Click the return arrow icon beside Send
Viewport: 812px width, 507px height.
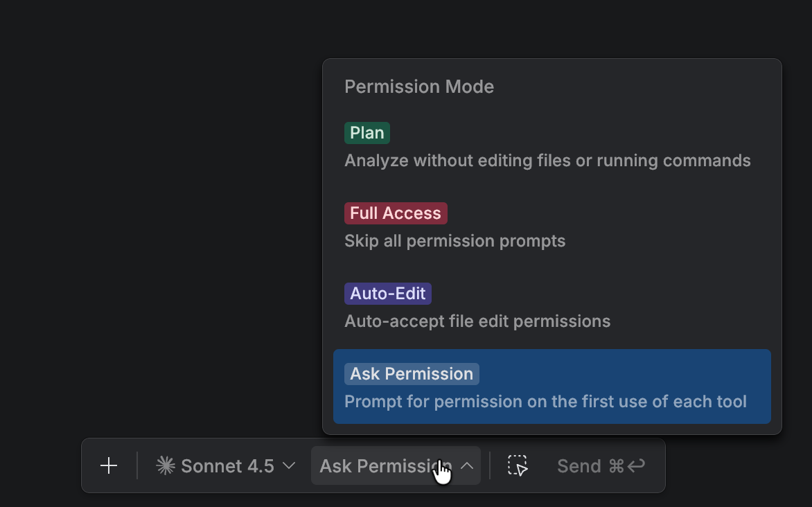click(x=637, y=465)
